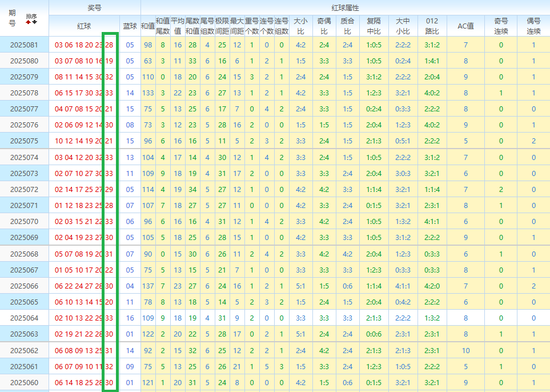Click the 蓝球 column header

130,26
